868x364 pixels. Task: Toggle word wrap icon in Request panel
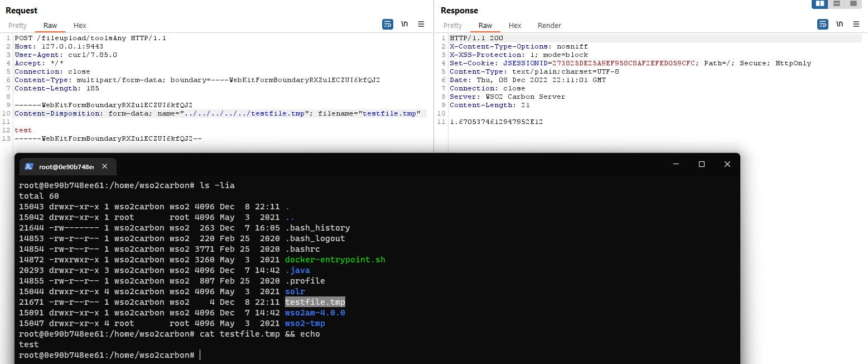[x=388, y=25]
